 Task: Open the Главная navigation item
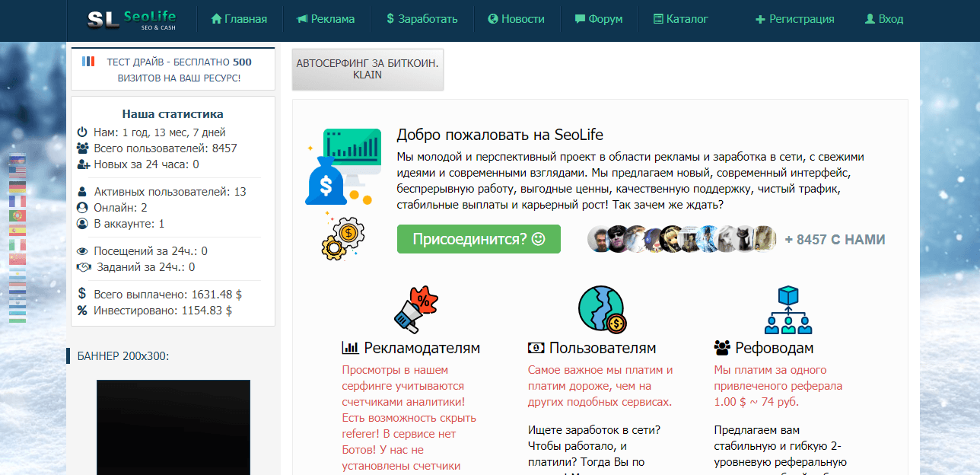coord(238,19)
